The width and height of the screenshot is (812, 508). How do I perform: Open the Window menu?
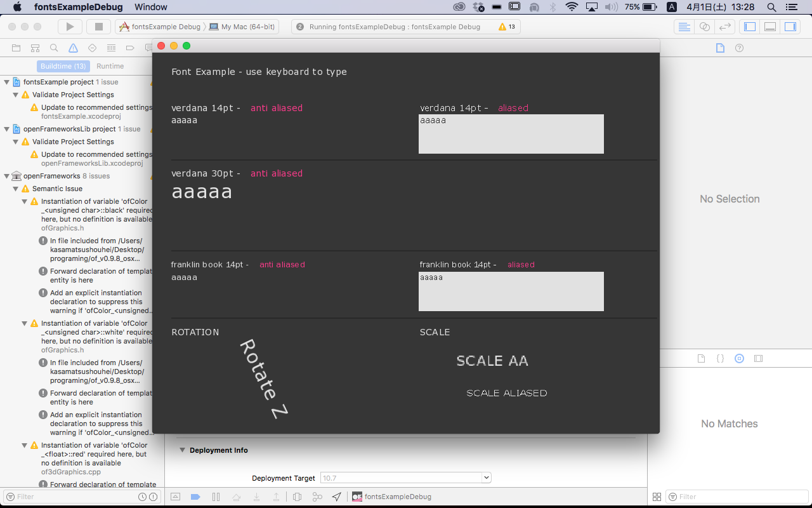(152, 7)
